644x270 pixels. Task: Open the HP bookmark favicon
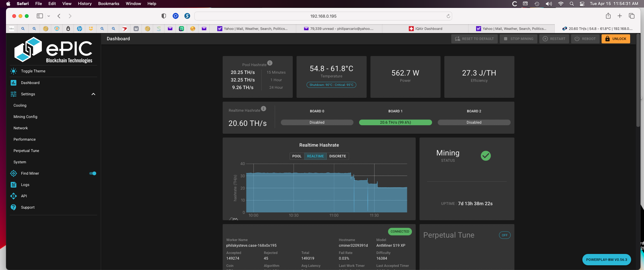[x=80, y=29]
